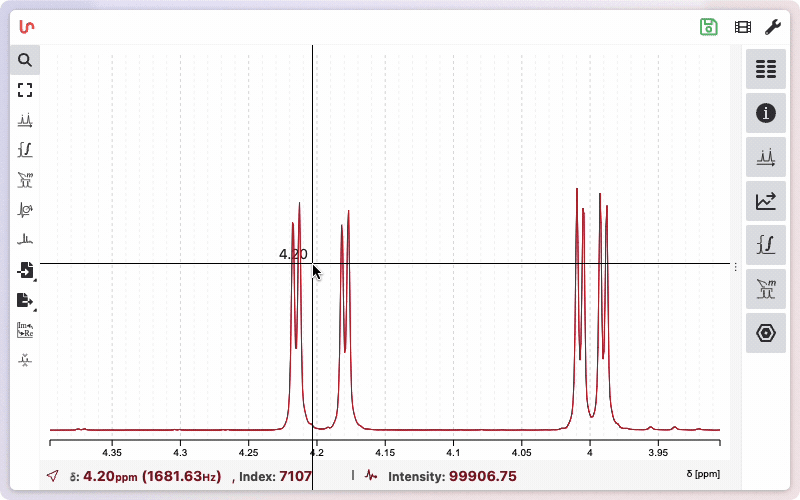
Task: Select the integration tool in left toolbar
Action: click(25, 150)
